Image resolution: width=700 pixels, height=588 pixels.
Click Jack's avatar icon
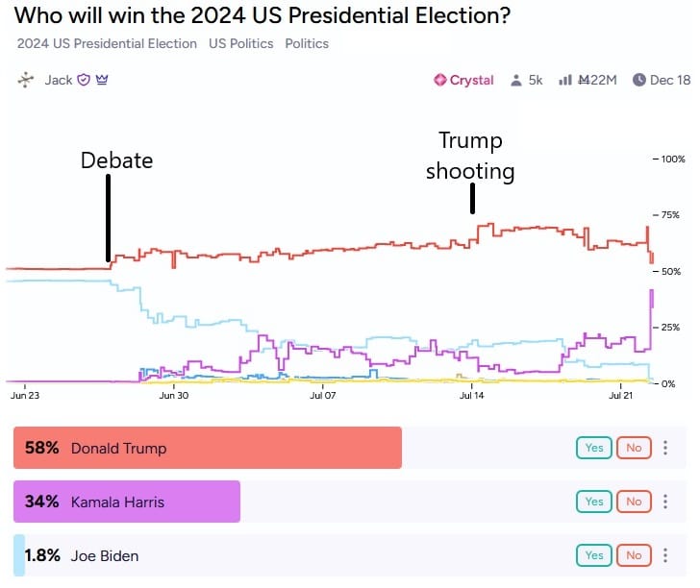(x=25, y=80)
